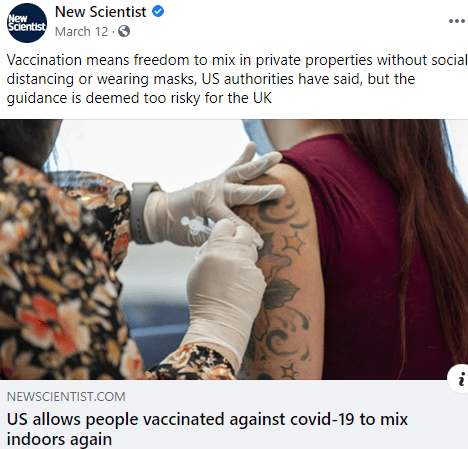Open the three-dot post options menu

[x=457, y=21]
